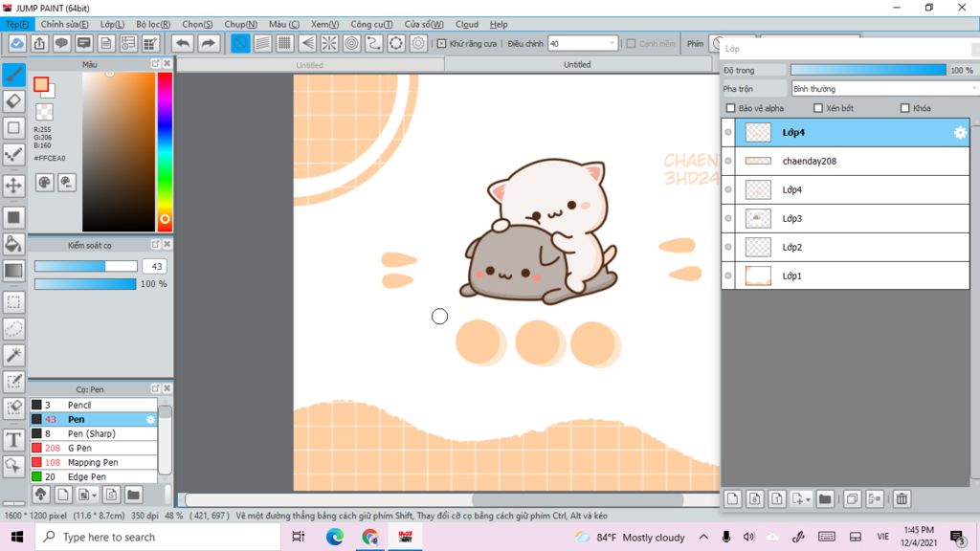Viewport: 980px width, 551px height.
Task: Enable the Xén bớt checkbox
Action: [817, 108]
